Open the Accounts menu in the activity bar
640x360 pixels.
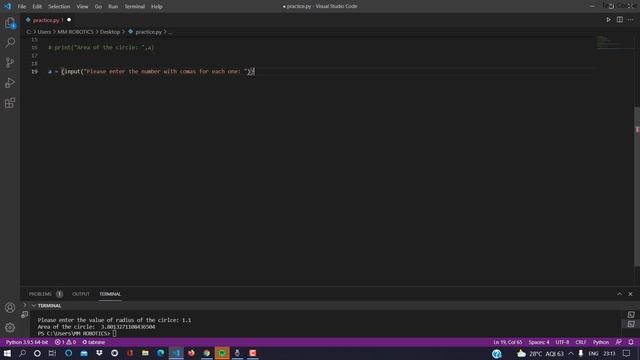click(x=10, y=307)
